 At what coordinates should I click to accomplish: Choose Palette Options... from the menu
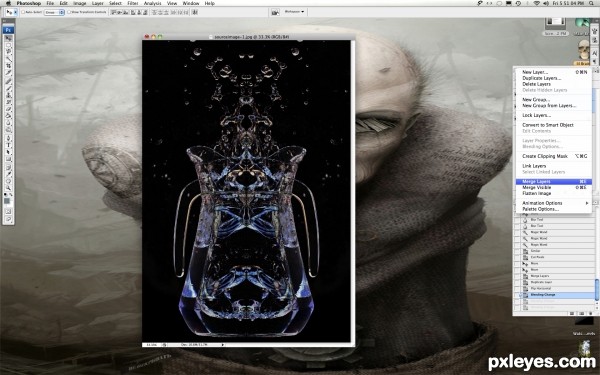554,209
